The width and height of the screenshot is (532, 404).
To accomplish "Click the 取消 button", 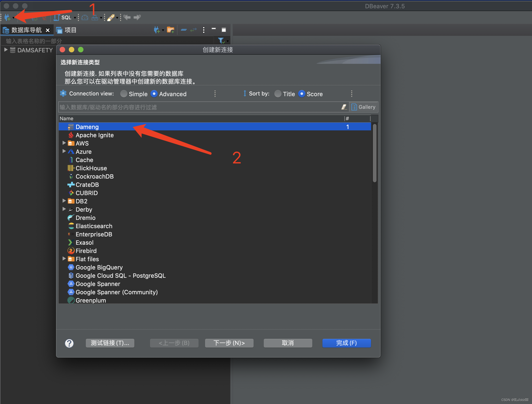I will pyautogui.click(x=288, y=343).
